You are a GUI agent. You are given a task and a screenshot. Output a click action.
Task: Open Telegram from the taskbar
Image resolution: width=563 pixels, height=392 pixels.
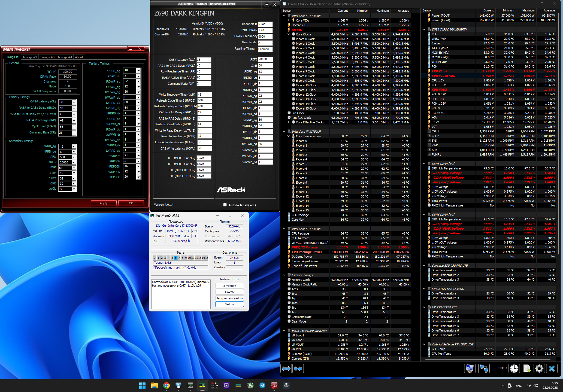click(x=262, y=385)
